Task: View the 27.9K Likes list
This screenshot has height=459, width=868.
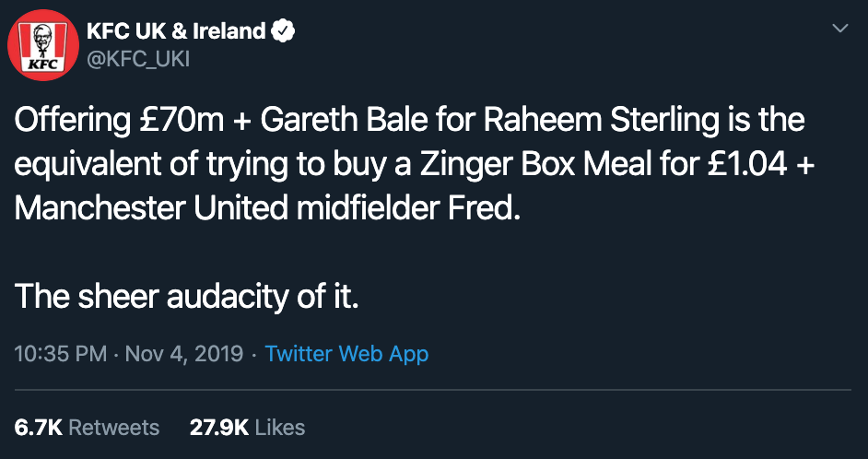Action: click(247, 428)
